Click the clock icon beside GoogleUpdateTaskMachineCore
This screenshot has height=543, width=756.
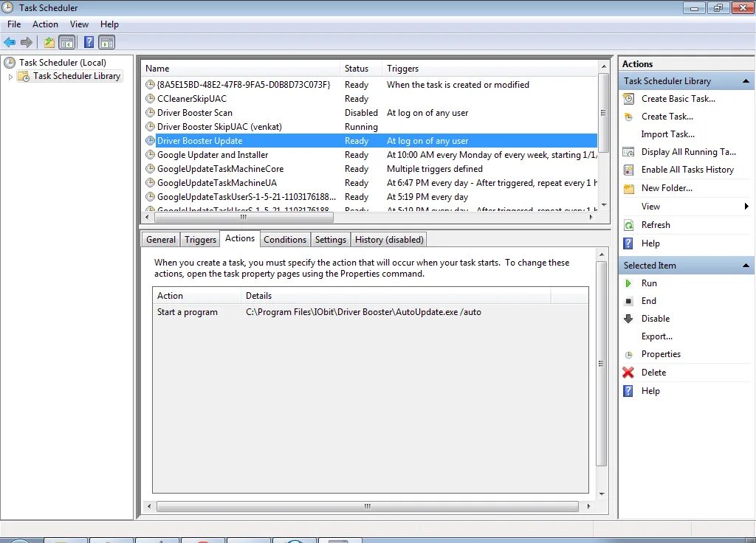pos(150,169)
